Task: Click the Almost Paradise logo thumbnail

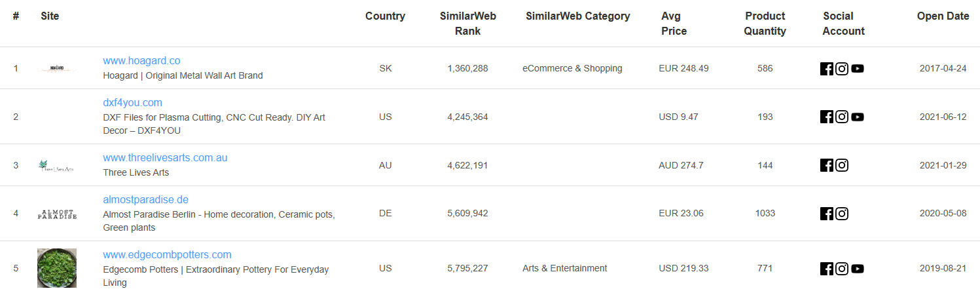Action: 57,214
